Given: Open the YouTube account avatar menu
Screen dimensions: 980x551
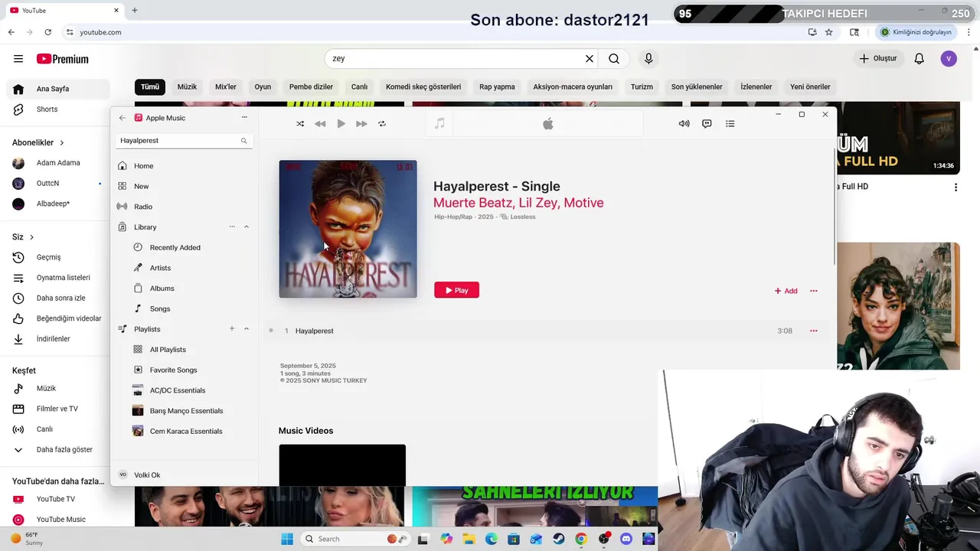Looking at the screenshot, I should tap(949, 59).
